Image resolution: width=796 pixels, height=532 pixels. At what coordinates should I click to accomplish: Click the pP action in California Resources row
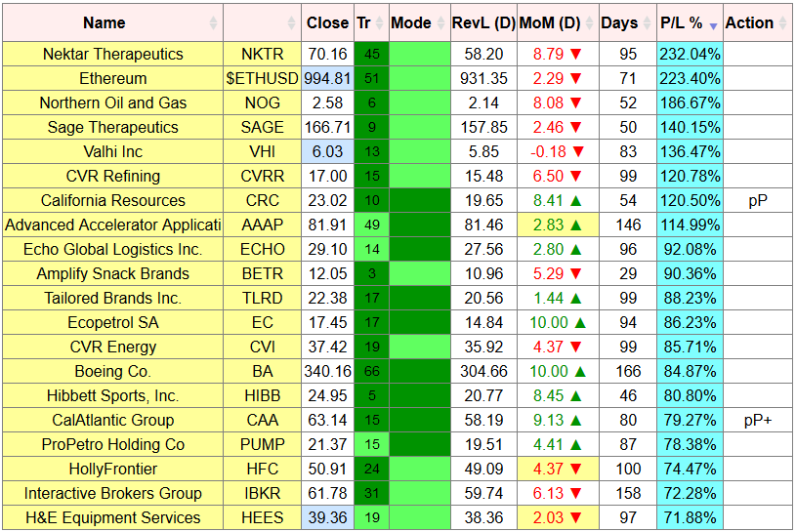(757, 201)
